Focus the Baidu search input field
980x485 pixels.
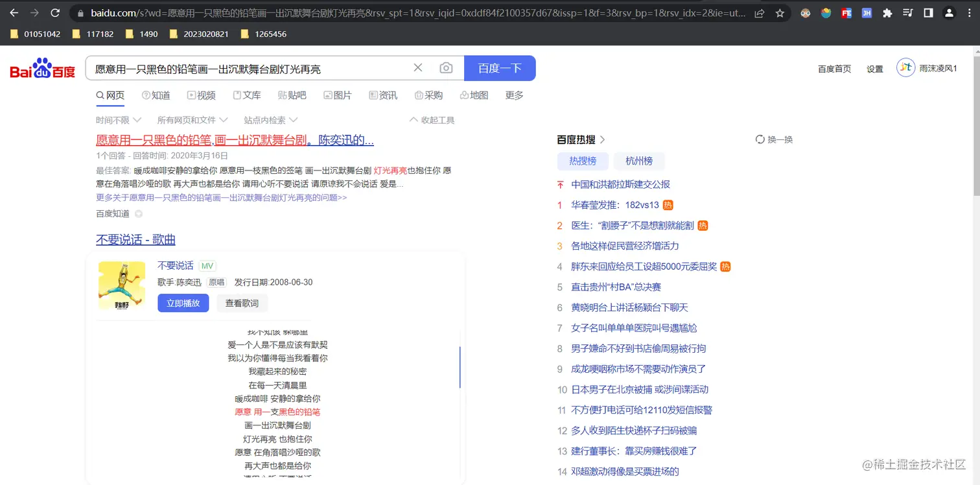coord(250,68)
